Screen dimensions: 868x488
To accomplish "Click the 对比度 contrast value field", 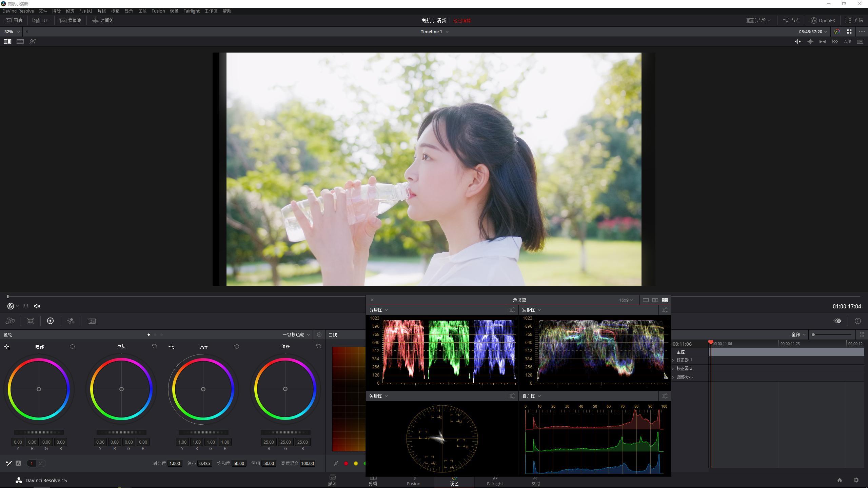I will click(175, 463).
